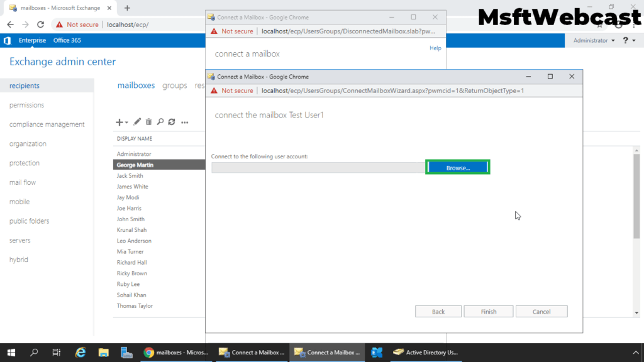The width and height of the screenshot is (644, 362).
Task: Switch to the groups tab
Action: [174, 85]
